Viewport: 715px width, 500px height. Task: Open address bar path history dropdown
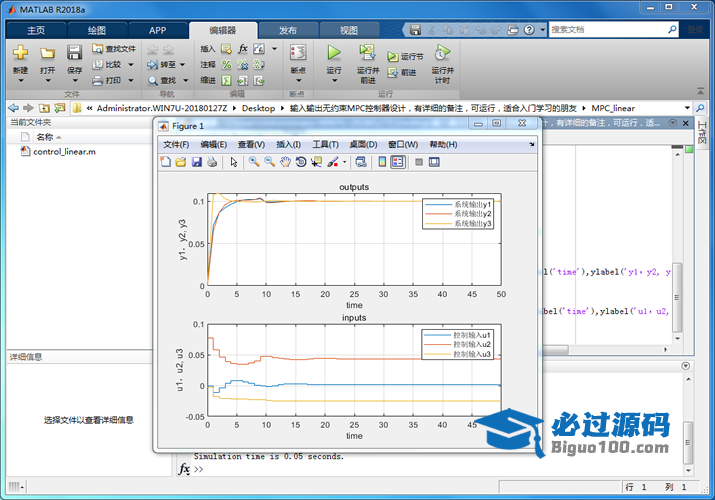coord(687,108)
